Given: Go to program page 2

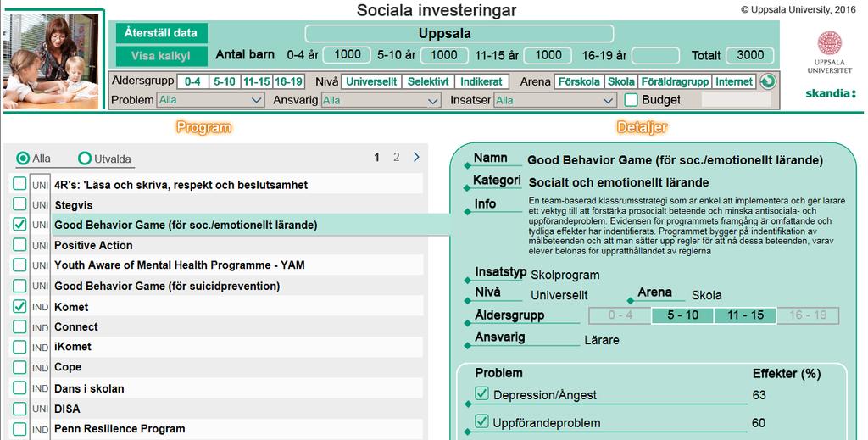Looking at the screenshot, I should pos(397,158).
